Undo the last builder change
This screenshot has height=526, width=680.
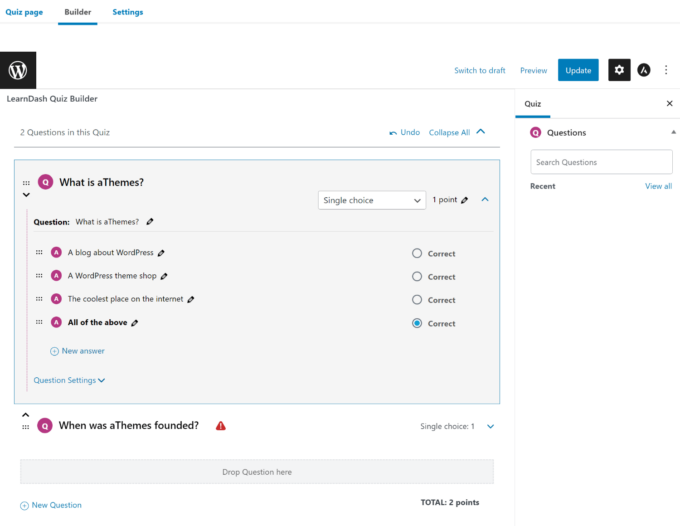point(405,132)
